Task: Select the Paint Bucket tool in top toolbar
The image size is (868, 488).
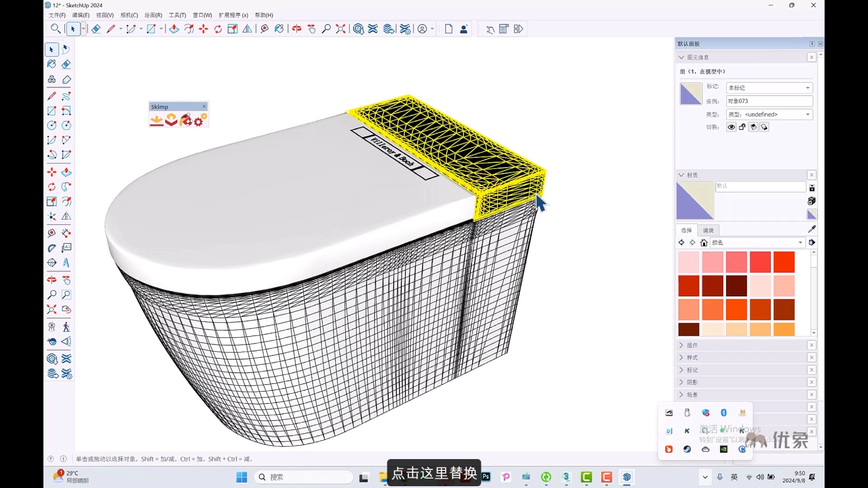Action: (x=279, y=29)
